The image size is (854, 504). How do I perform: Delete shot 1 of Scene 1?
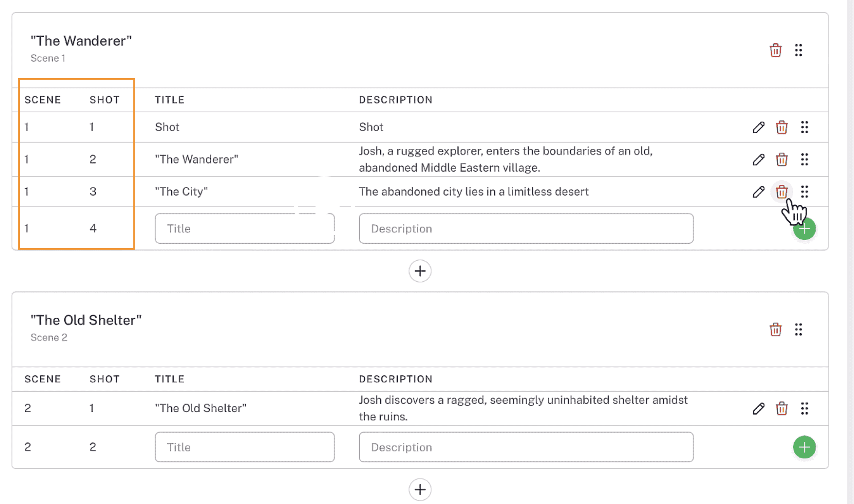click(x=781, y=128)
